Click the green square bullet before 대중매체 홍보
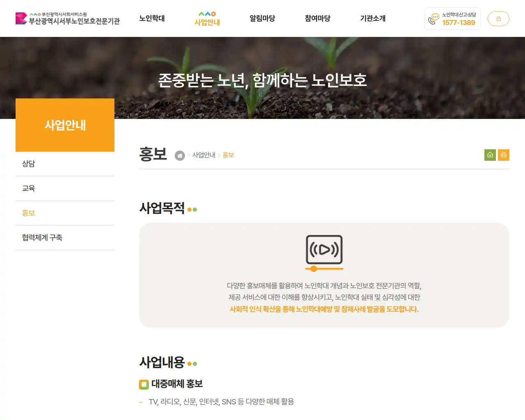Screen dimensions: 525x420 (144, 384)
